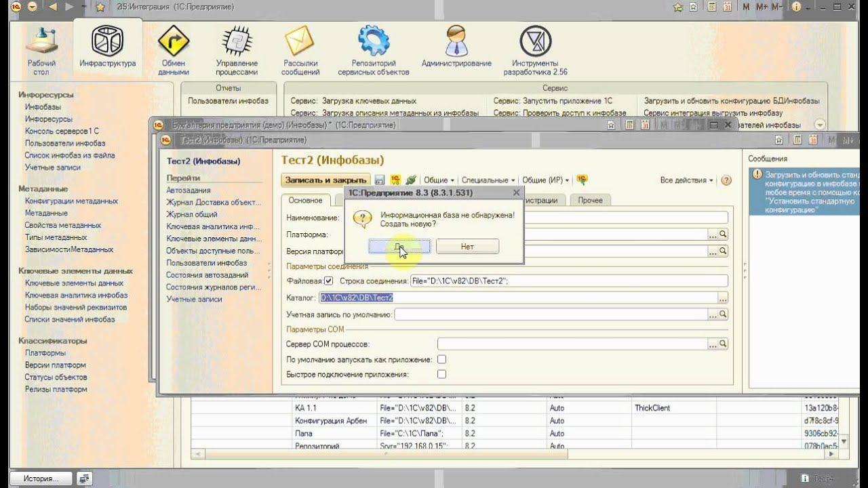Open Журнал общий in Перейти panel
868x488 pixels.
coord(192,214)
